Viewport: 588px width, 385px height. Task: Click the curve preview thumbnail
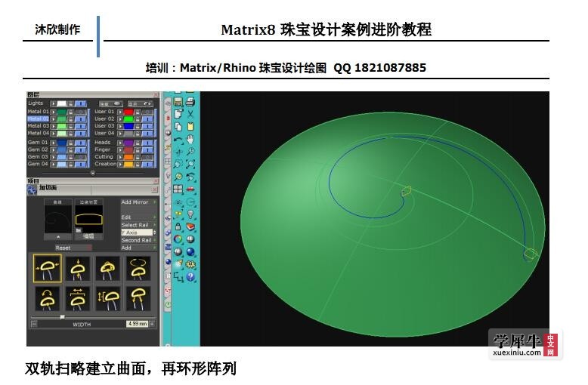tap(57, 219)
